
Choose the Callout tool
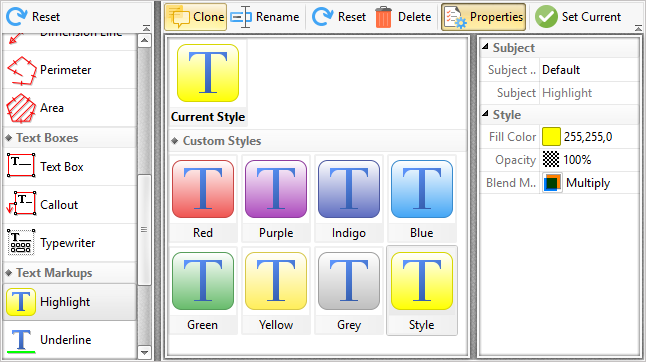tap(69, 205)
